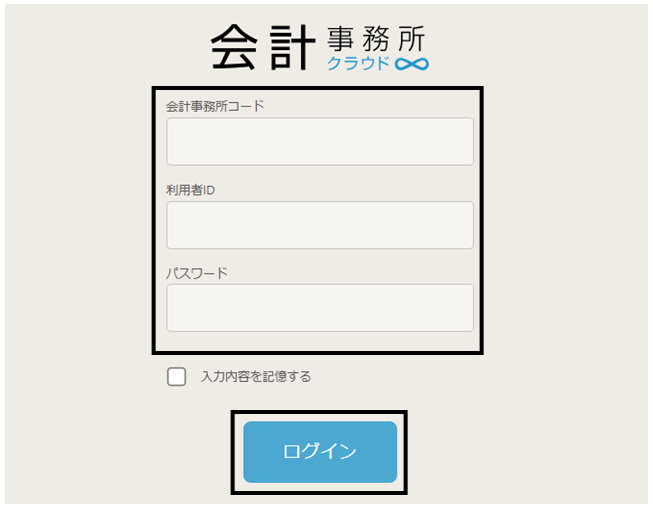Click the 会計事務所 logo heading
Image resolution: width=653 pixels, height=511 pixels.
coord(319,47)
